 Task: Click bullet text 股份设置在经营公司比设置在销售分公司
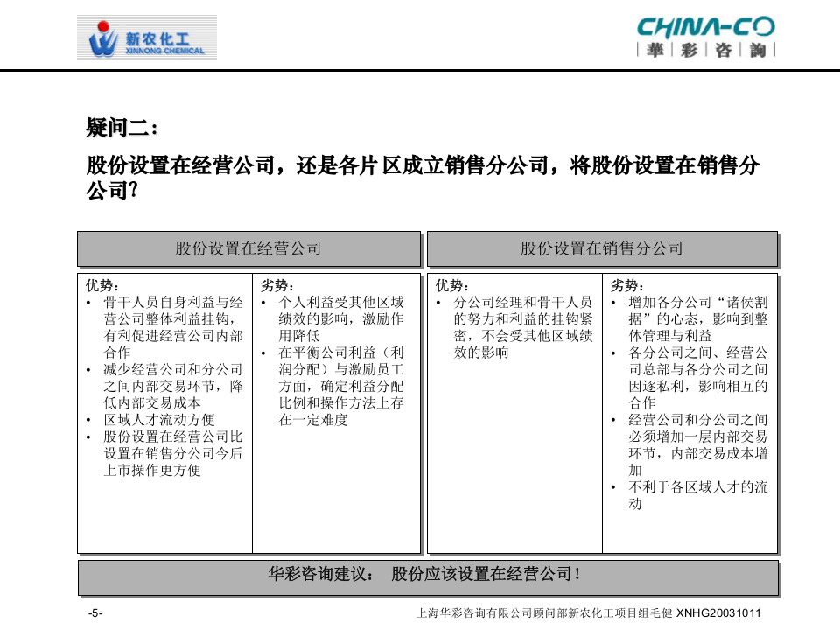pos(173,454)
